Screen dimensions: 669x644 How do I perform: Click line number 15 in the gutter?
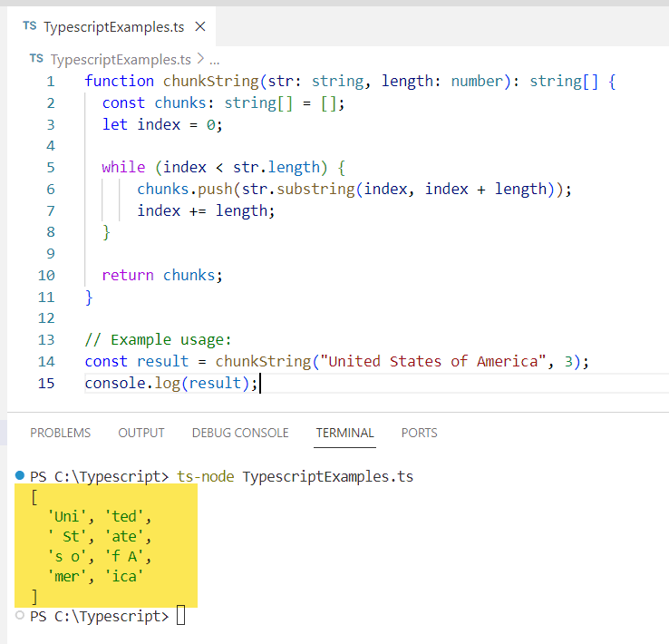(46, 383)
